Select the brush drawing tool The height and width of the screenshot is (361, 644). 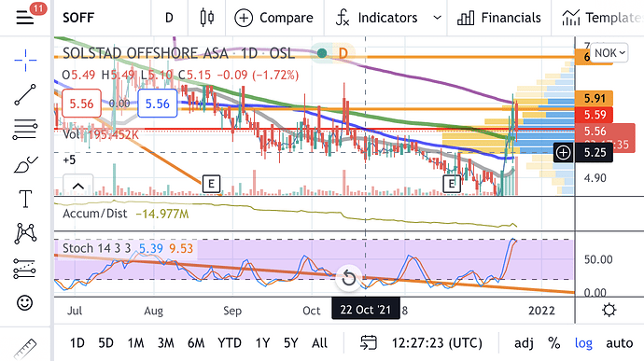point(25,165)
